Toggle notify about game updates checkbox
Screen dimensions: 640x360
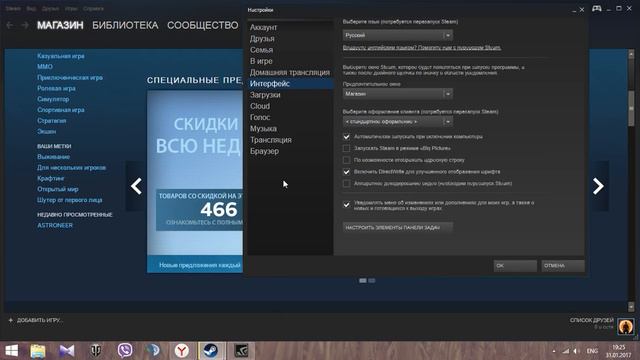tap(347, 204)
